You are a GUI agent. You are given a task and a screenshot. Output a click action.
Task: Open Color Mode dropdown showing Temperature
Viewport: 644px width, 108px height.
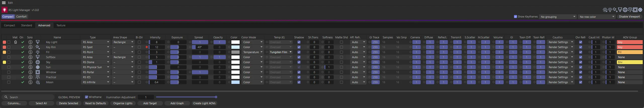(x=253, y=52)
